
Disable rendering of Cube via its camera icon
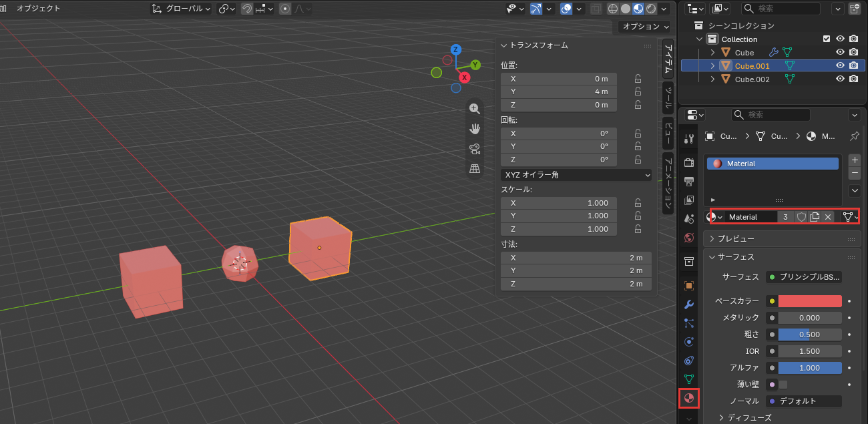(x=853, y=52)
